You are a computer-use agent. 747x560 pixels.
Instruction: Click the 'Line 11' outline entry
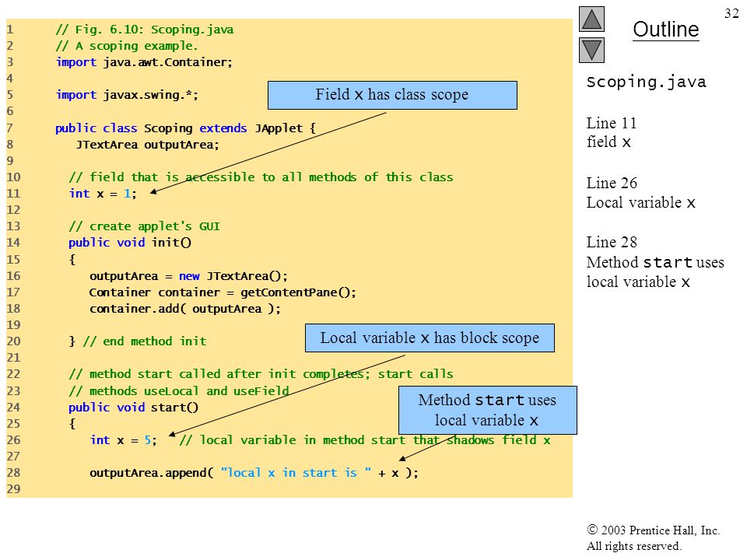tap(612, 124)
